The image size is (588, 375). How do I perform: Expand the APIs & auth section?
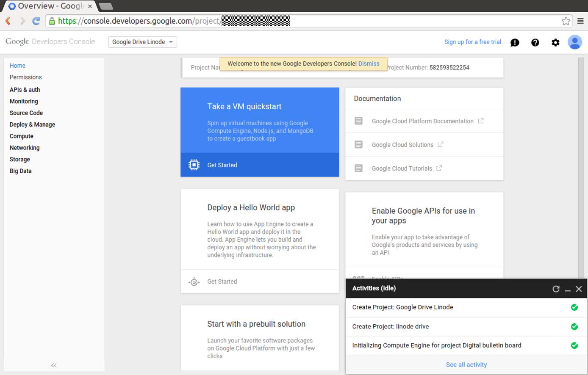pyautogui.click(x=25, y=90)
